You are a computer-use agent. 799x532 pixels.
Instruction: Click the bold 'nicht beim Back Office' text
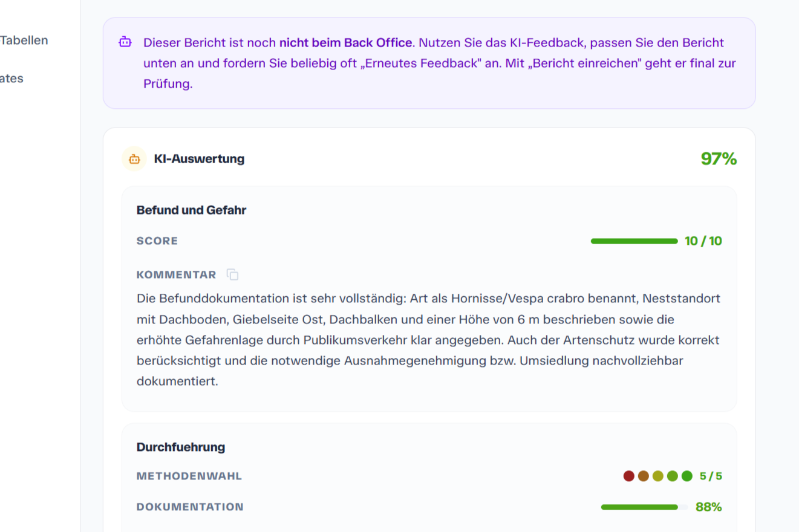345,43
